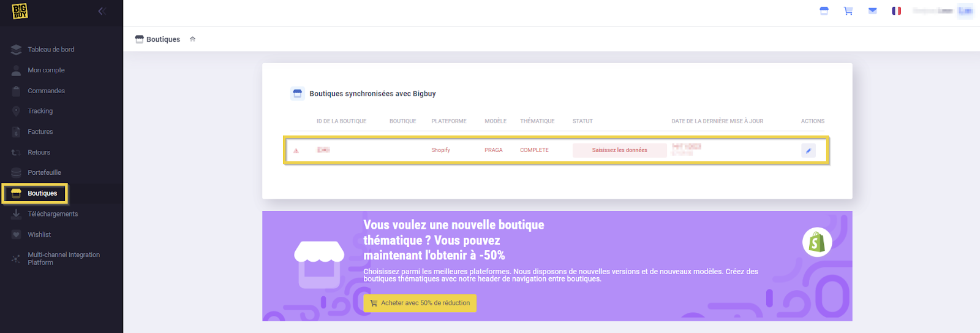Go to Mon compte
980x333 pixels.
(x=46, y=71)
